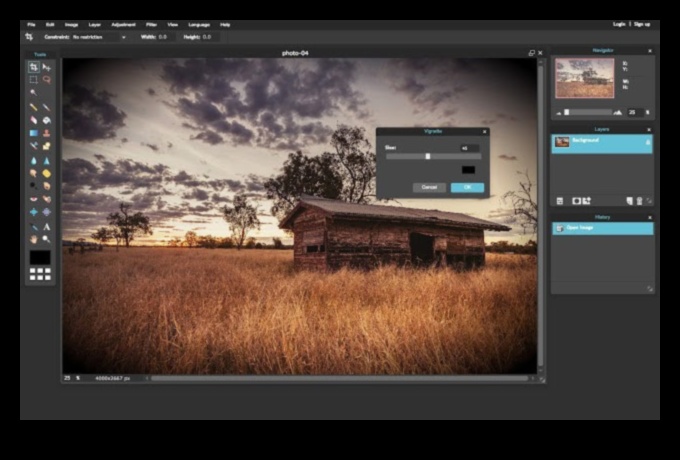Pick the rectangular Marquee tool
The image size is (680, 460).
coord(33,79)
